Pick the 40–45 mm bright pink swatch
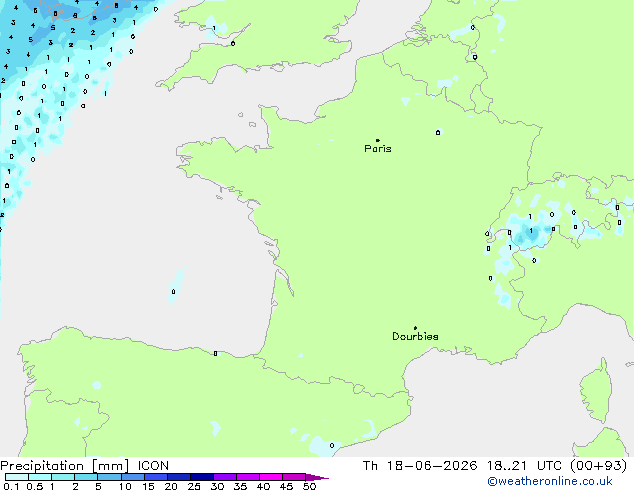This screenshot has height=490, width=634. click(271, 477)
